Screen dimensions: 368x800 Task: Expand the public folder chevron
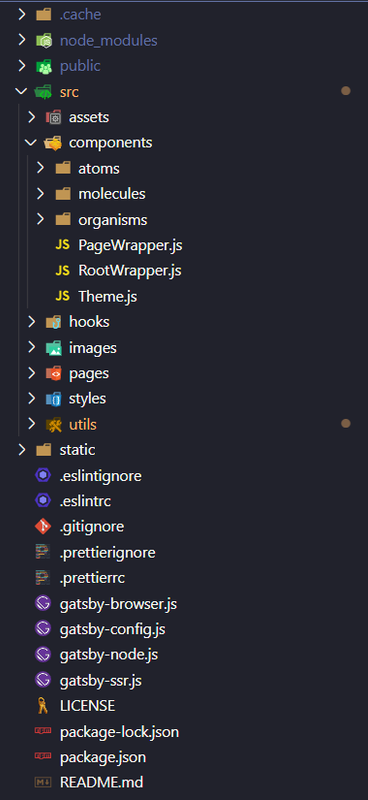click(x=21, y=66)
